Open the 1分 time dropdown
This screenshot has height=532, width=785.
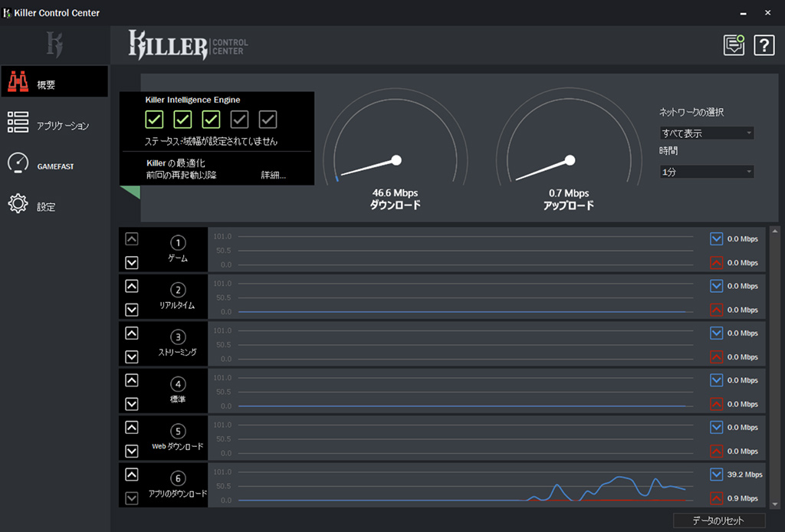(x=706, y=172)
